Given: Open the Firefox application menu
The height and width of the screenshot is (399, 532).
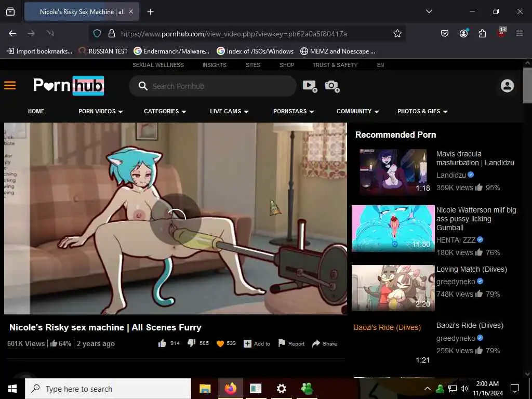Looking at the screenshot, I should tap(520, 33).
